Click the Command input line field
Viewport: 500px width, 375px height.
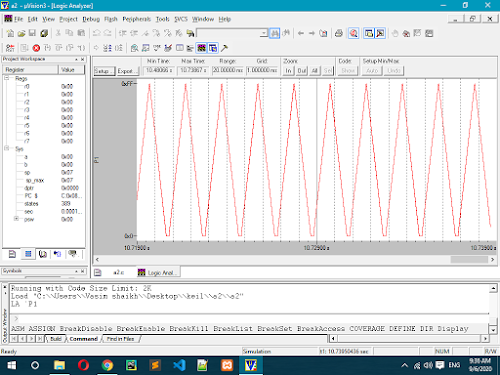point(250,319)
